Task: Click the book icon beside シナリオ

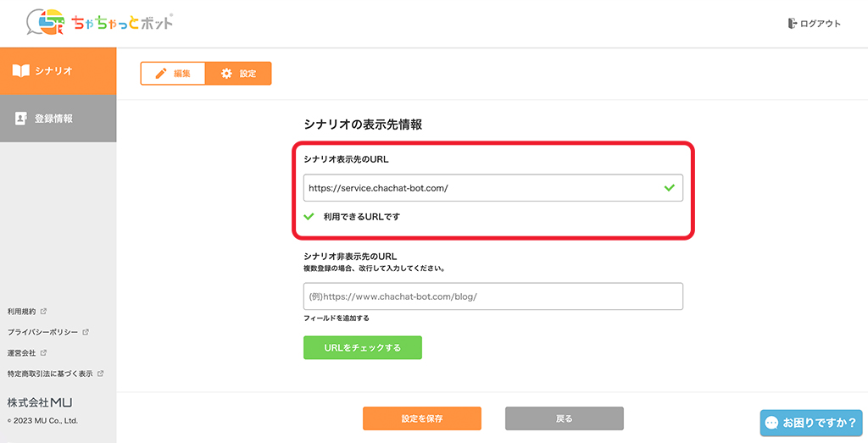Action: [x=21, y=71]
